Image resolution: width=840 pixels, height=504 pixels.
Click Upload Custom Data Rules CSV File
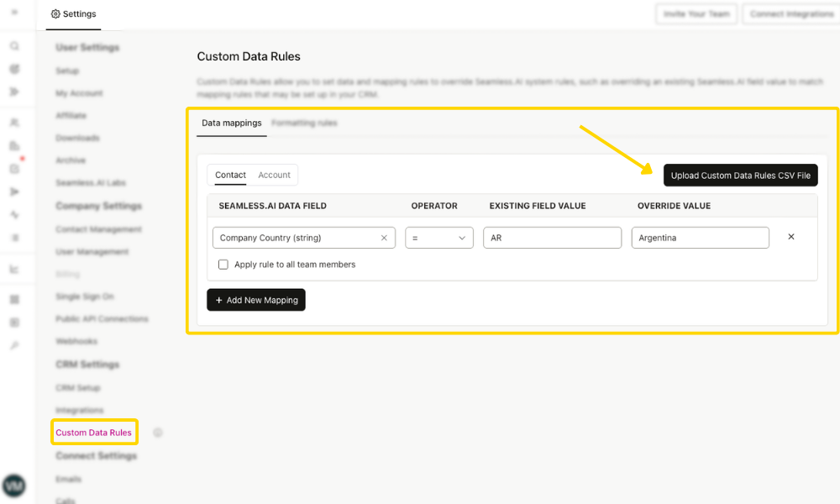coord(740,175)
